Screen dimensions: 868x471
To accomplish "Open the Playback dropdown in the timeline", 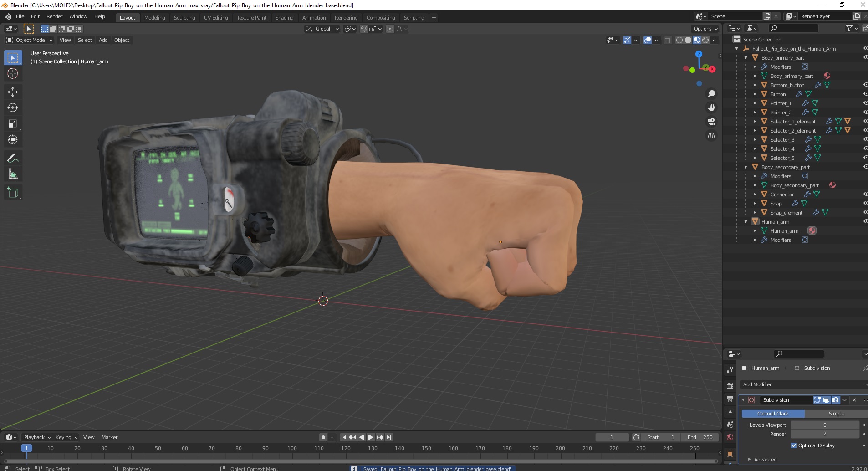I will (x=37, y=437).
